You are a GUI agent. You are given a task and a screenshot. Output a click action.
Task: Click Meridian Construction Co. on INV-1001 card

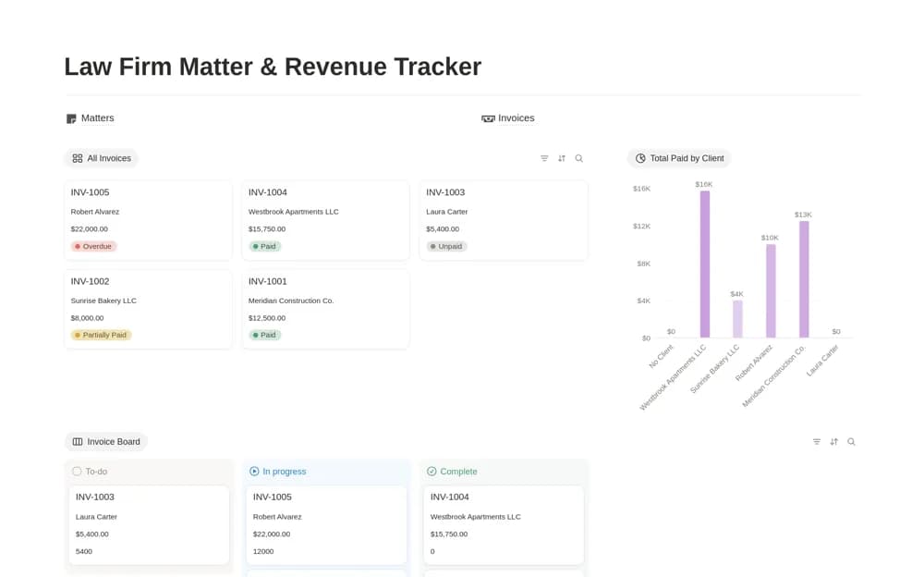pyautogui.click(x=291, y=301)
